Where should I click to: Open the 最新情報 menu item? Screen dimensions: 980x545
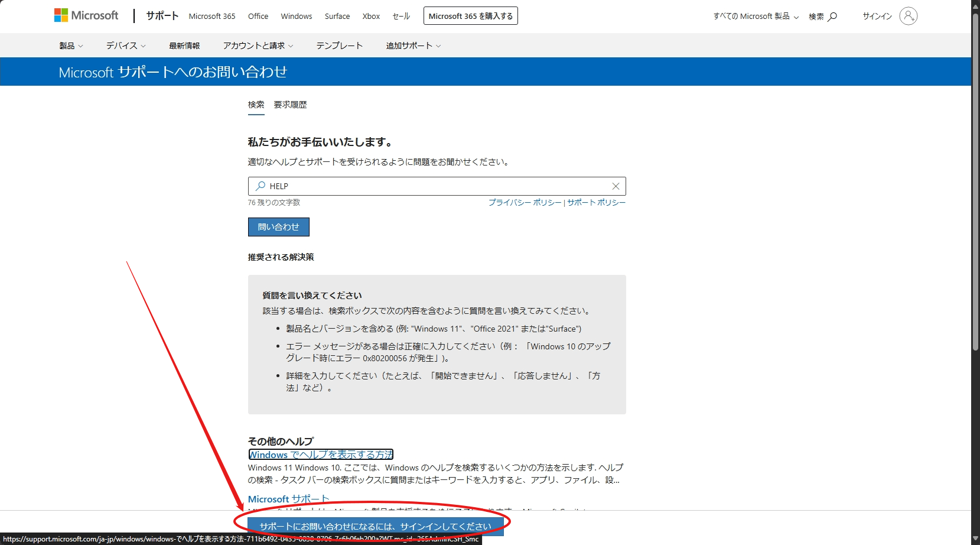184,46
